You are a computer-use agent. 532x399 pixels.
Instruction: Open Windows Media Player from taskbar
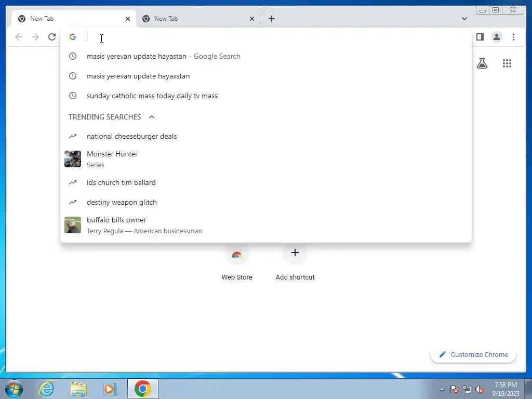(110, 389)
